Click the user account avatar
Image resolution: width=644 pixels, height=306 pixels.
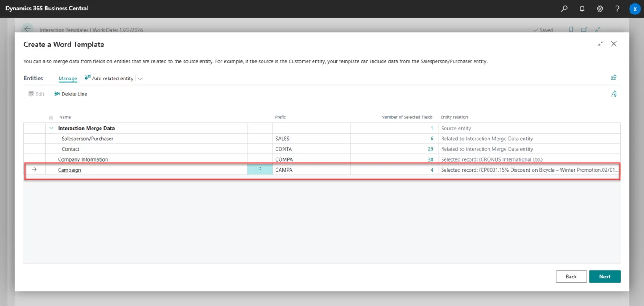[x=635, y=9]
